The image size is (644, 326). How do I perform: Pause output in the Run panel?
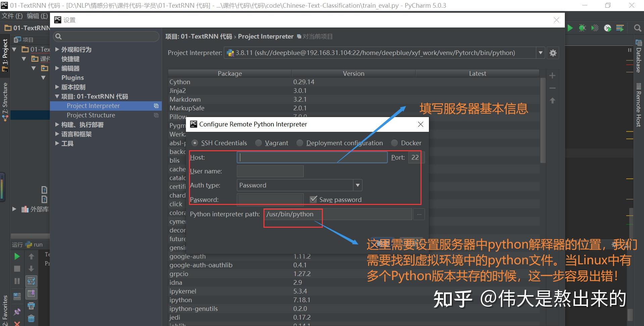click(17, 281)
